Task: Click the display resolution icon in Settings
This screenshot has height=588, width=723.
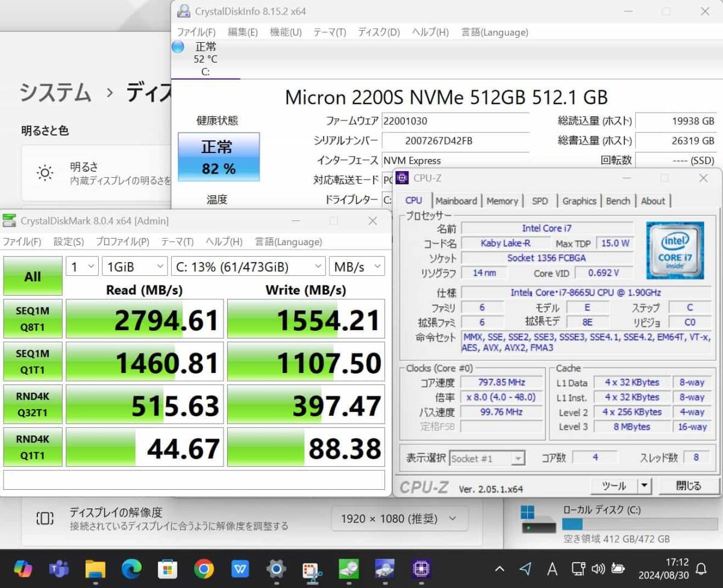Action: tap(45, 518)
